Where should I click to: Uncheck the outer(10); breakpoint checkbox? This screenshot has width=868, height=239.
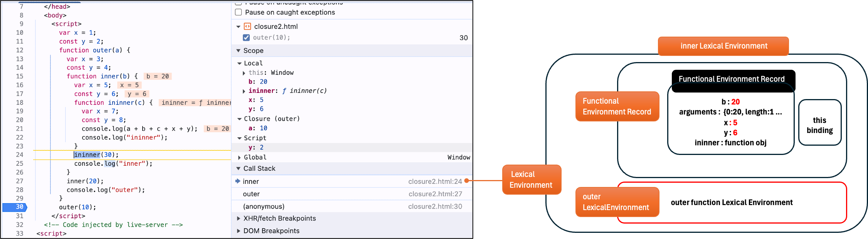[246, 37]
